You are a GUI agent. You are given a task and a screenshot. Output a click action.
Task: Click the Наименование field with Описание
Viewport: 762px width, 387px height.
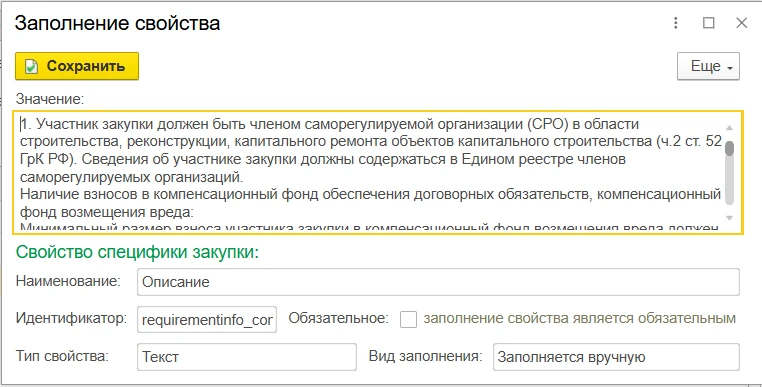point(438,282)
